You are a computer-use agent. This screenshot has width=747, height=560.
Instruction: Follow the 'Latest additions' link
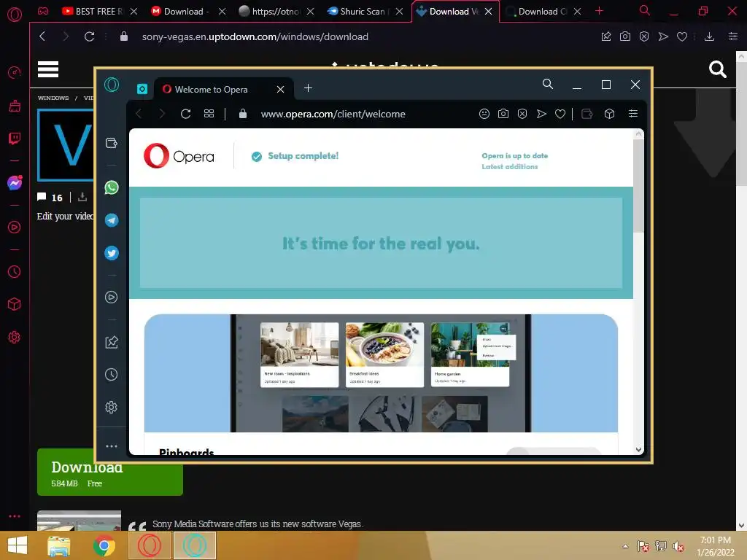(509, 167)
